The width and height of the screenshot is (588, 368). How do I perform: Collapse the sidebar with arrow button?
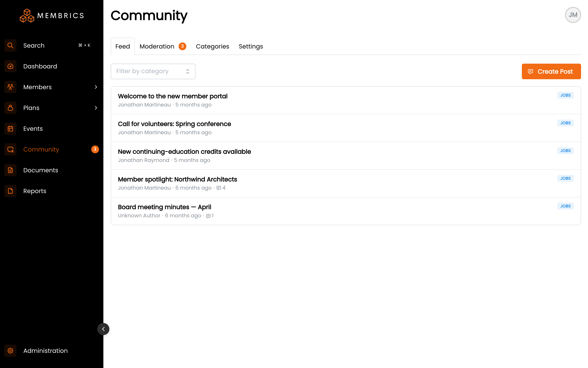tap(103, 329)
